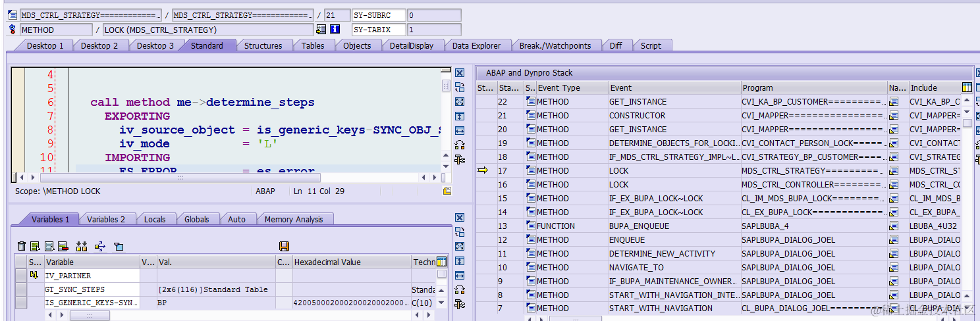Open the Structures tab
The image size is (980, 321).
point(263,45)
